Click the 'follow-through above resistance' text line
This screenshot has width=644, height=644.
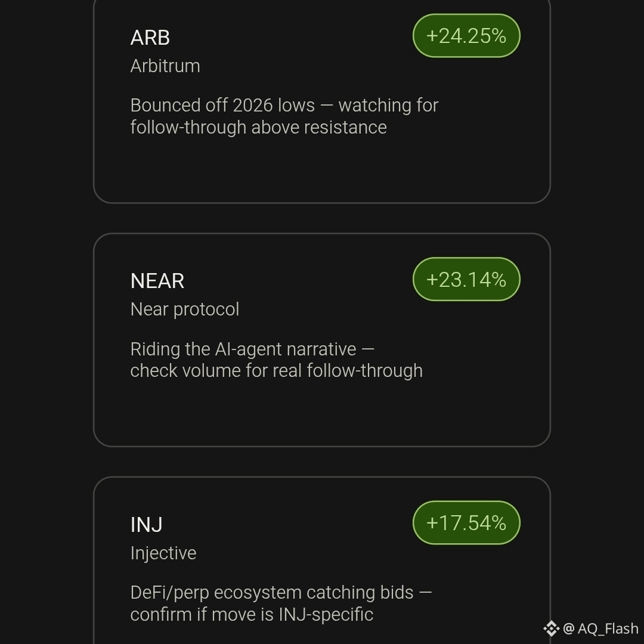(259, 128)
